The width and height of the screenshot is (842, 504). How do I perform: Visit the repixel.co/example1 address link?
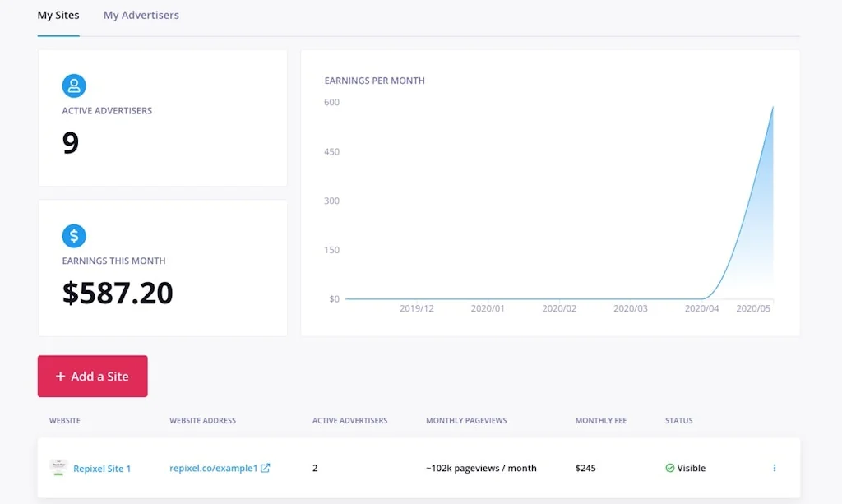[213, 468]
